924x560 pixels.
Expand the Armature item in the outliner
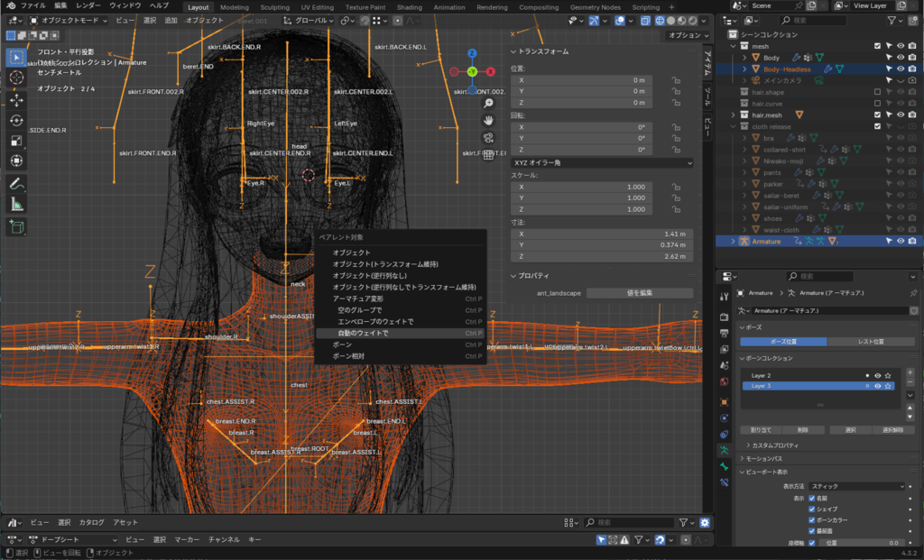(x=733, y=241)
